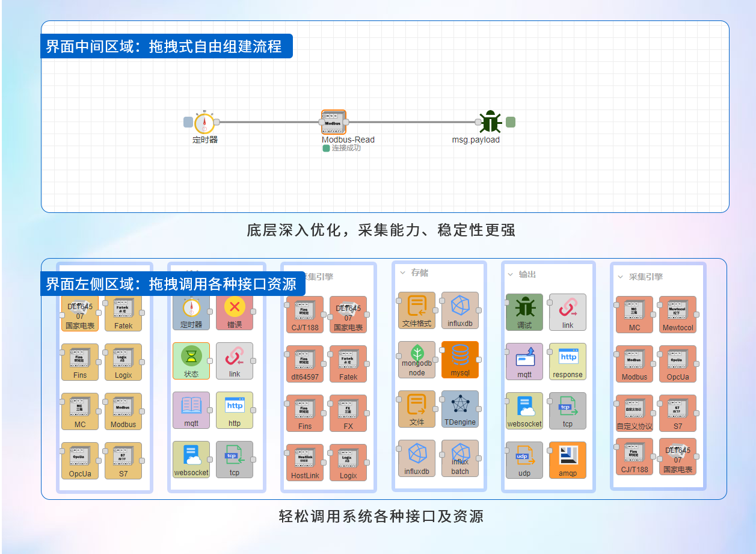
Task: Select the 定时器 node on the flow canvas
Action: [204, 122]
